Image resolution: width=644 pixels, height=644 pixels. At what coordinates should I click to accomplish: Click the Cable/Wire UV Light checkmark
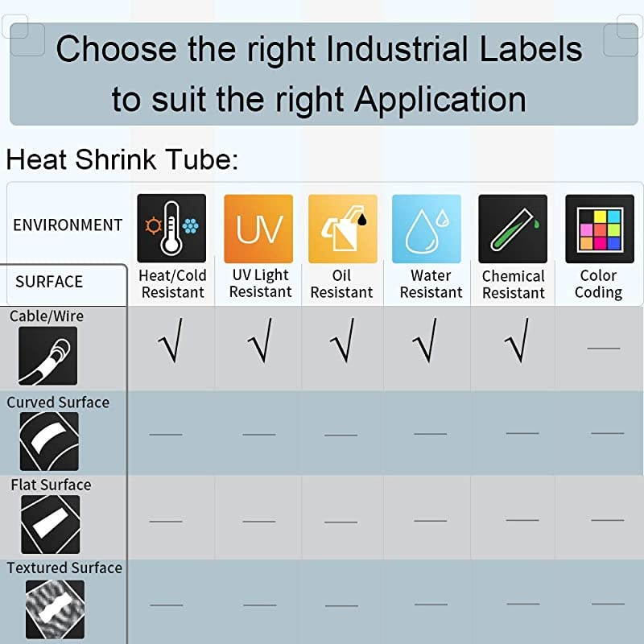(x=259, y=341)
